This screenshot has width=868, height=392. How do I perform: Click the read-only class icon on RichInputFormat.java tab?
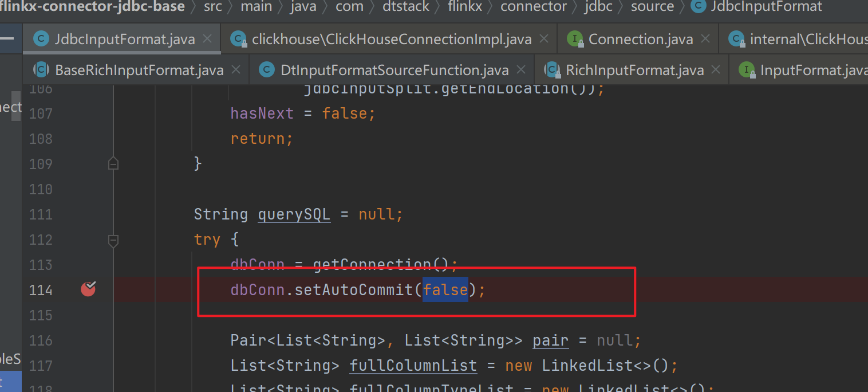pyautogui.click(x=552, y=69)
